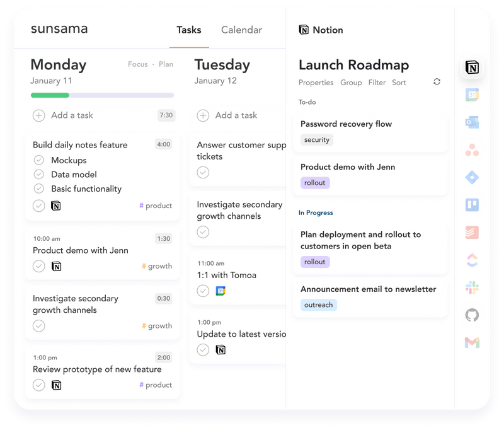Viewport: 504px width, 430px height.
Task: Open the Group dropdown in Notion panel
Action: pyautogui.click(x=351, y=83)
